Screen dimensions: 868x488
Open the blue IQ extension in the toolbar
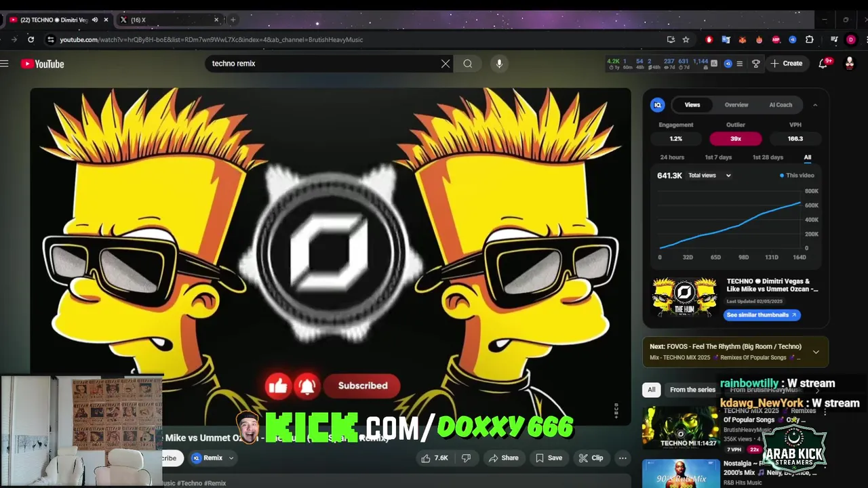coord(793,39)
